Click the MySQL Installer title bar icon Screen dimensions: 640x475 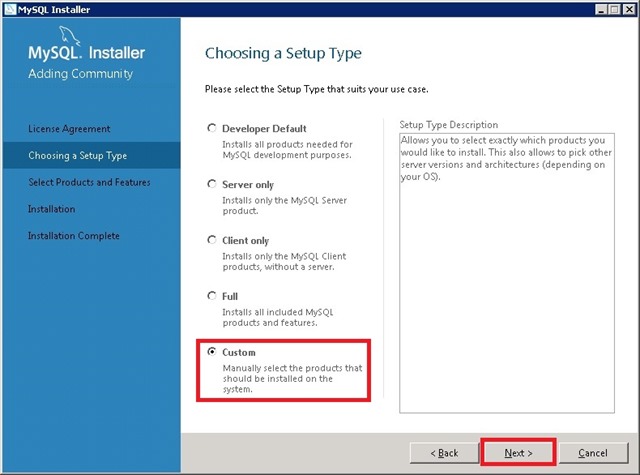tap(10, 9)
